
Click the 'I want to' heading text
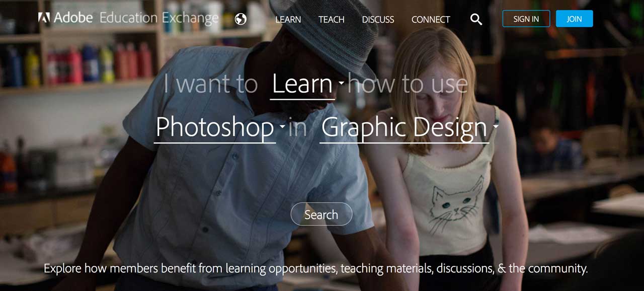(211, 84)
